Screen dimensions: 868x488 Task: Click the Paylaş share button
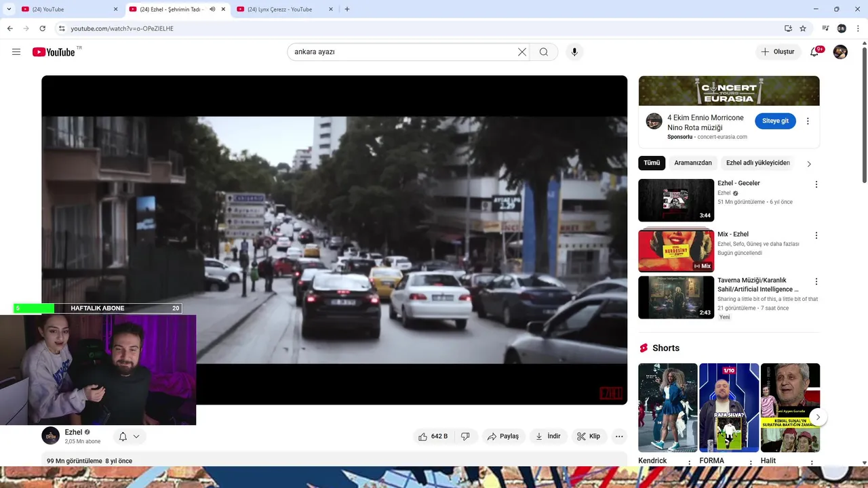tap(502, 436)
